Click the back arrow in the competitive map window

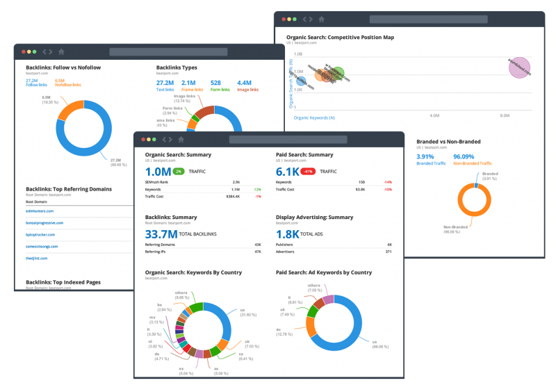[x=304, y=19]
